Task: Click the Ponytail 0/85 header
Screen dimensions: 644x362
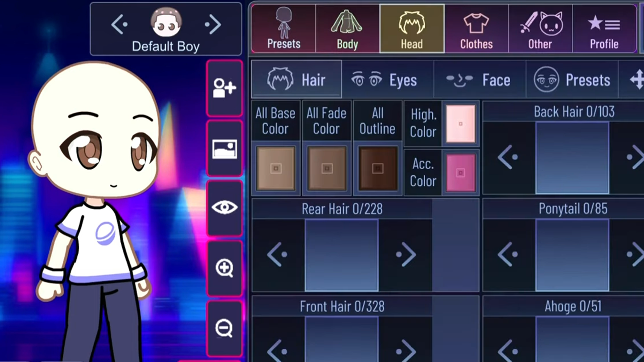Action: [x=573, y=208]
